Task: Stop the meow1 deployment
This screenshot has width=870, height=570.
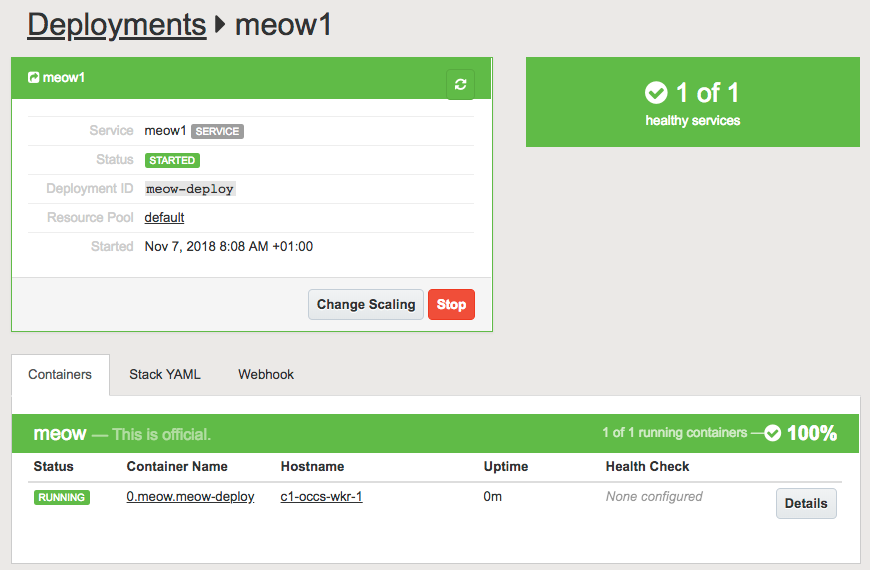Action: tap(451, 304)
